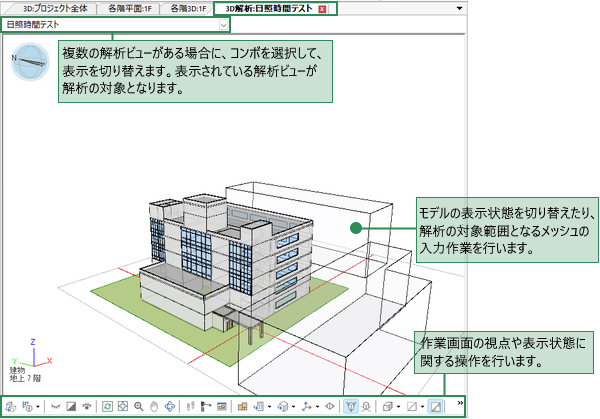Close the 3D解析:日照時間テスト tab
Viewport: 600px width, 419px height.
point(322,8)
